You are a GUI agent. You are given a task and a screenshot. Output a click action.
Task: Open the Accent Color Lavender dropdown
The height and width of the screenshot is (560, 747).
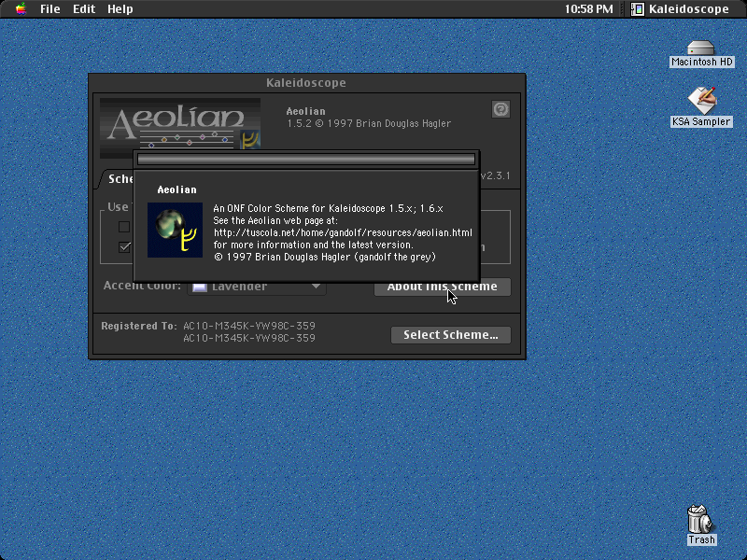click(x=257, y=287)
